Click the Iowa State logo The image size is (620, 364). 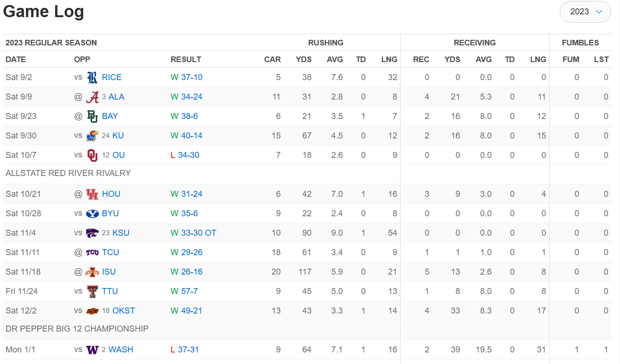click(x=92, y=272)
